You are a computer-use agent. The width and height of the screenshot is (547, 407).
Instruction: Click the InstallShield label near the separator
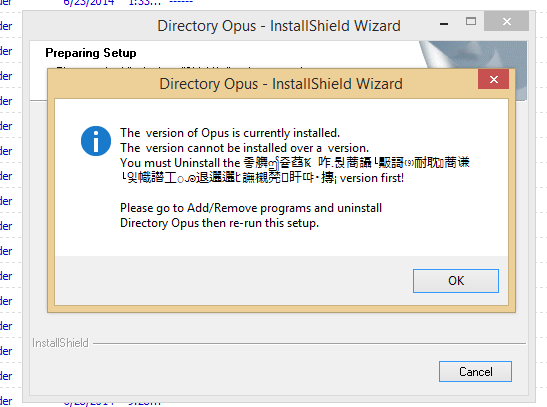(x=60, y=343)
